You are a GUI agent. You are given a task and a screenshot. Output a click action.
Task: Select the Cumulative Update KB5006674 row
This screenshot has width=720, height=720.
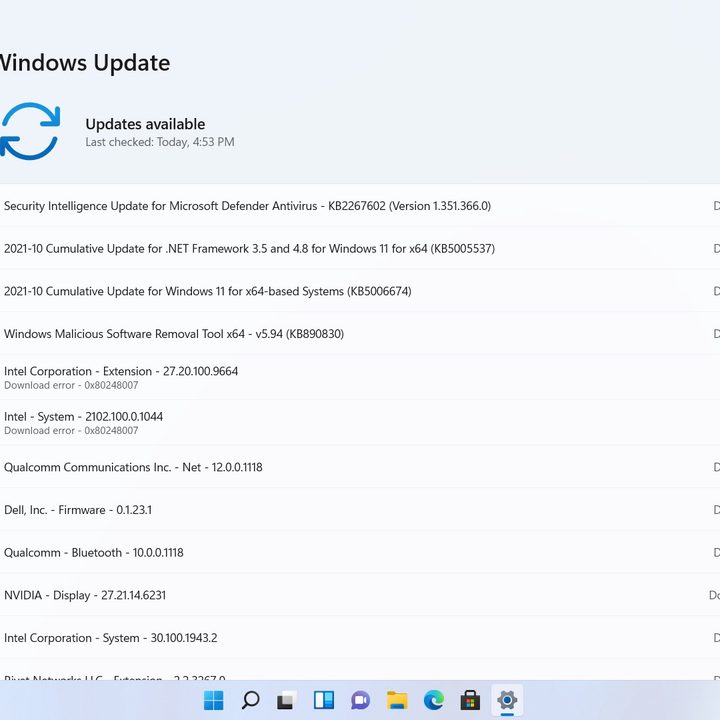point(360,291)
